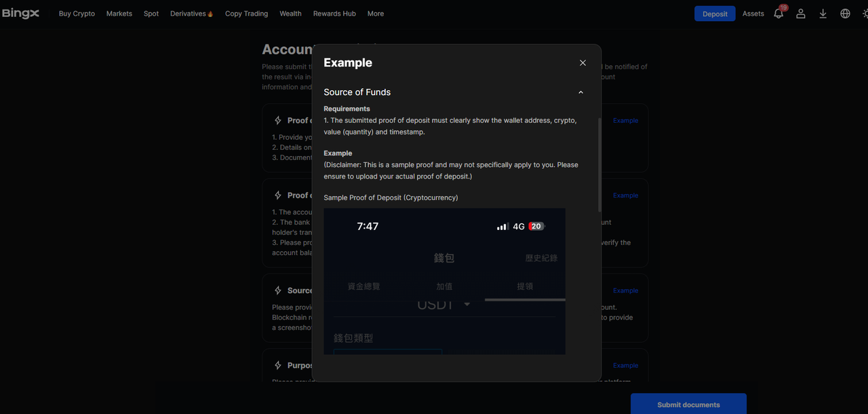Screen dimensions: 868x414
Task: Click the Submit documents button
Action: [x=688, y=404]
